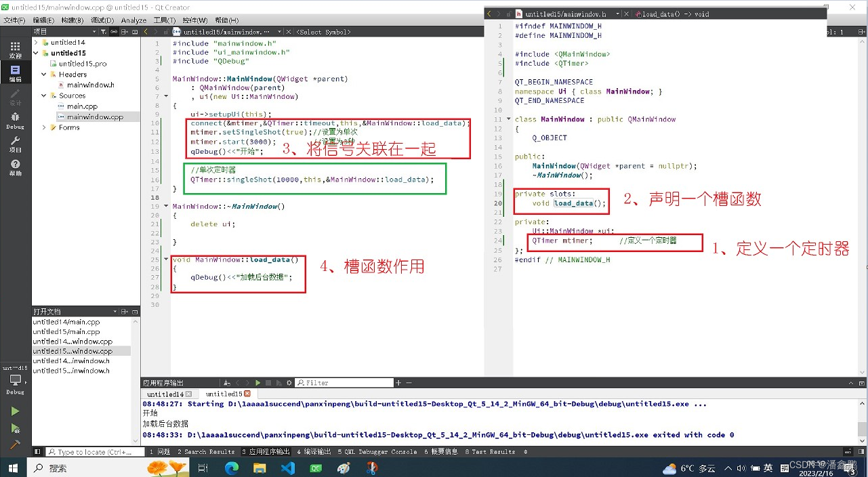Close the untitled14 output tab
This screenshot has width=868, height=477.
tap(188, 394)
